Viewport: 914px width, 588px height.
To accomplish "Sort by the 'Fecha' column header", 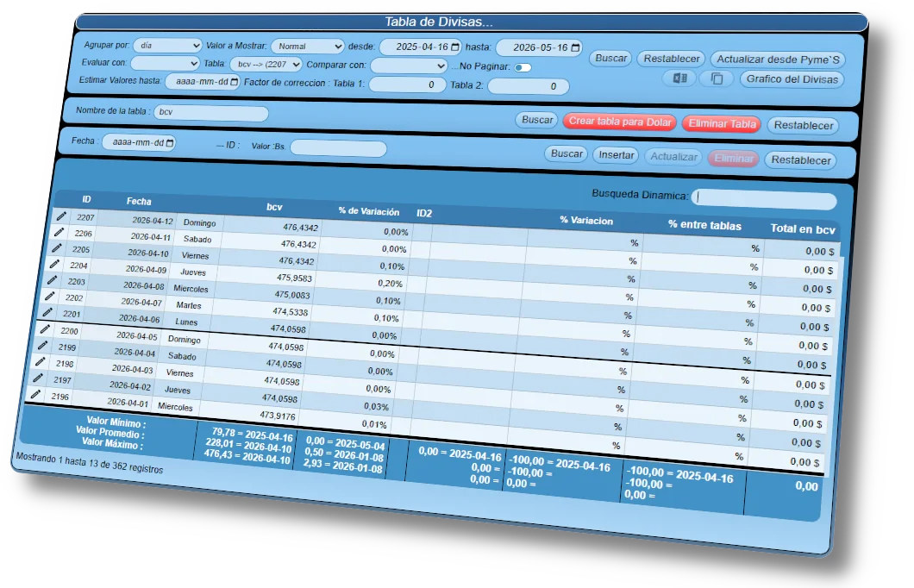I will coord(139,201).
